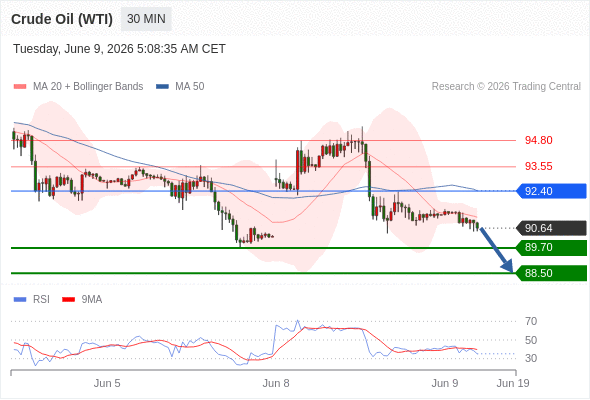Click the 9MA legend label
The image size is (590, 400).
tap(92, 300)
